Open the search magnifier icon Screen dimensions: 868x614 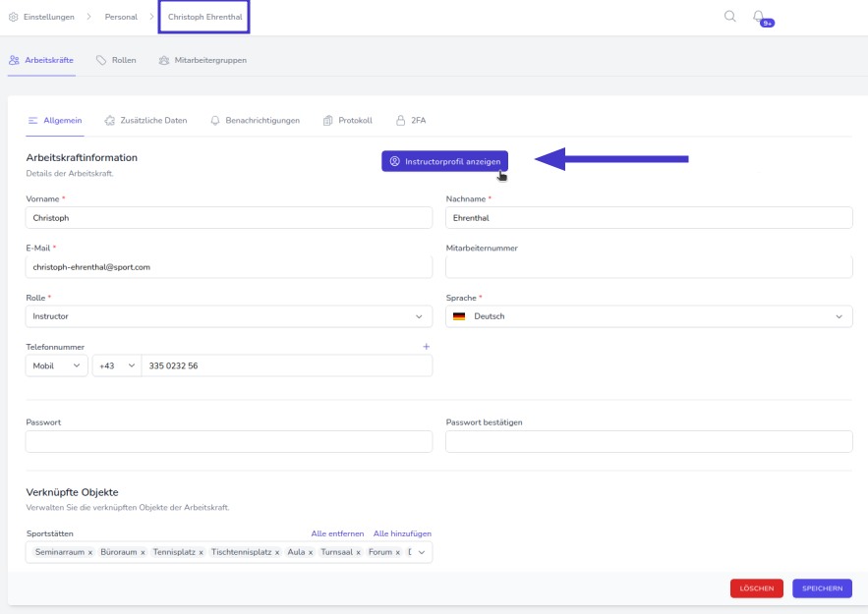[730, 16]
